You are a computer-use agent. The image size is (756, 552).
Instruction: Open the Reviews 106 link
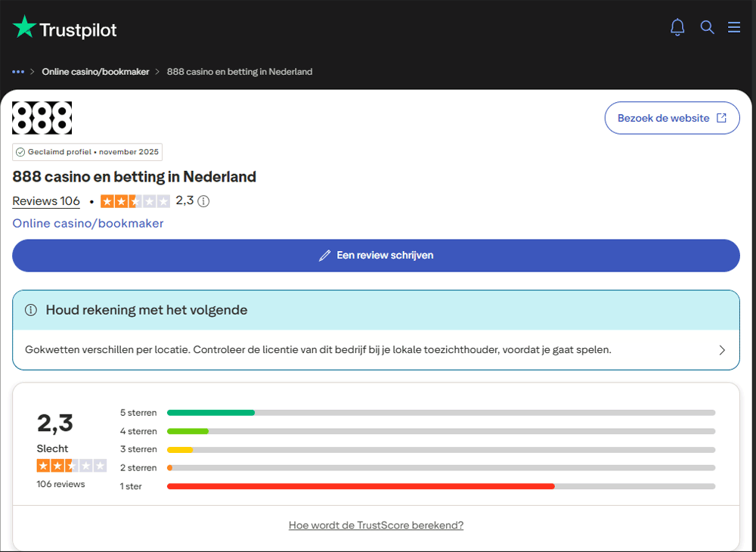pos(46,201)
